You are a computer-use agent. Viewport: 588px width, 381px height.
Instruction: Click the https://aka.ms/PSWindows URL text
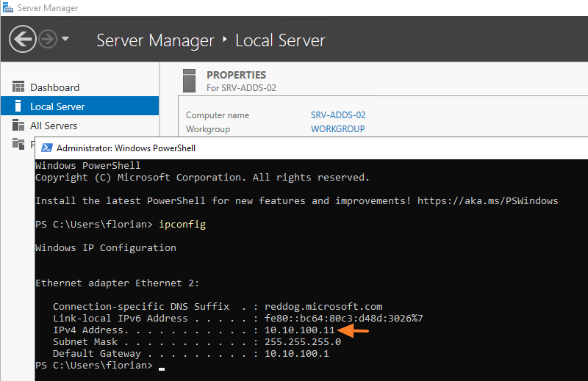tap(487, 201)
